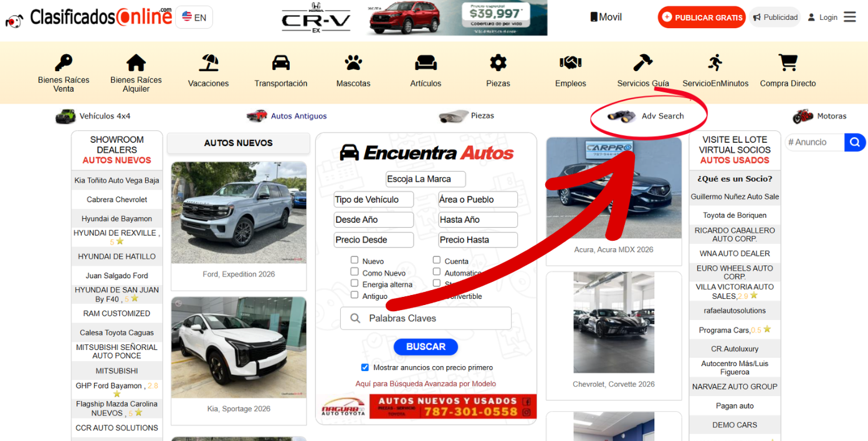Check the Como Nuevo checkbox

tap(355, 271)
